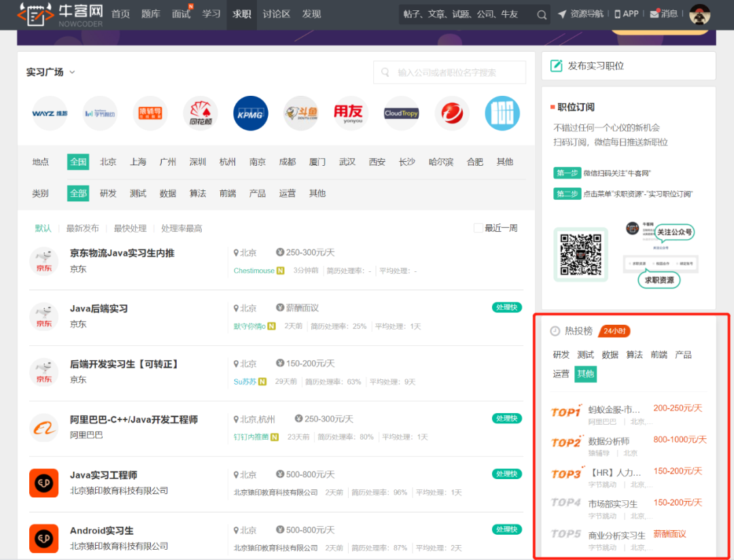Screen dimensions: 734x560
Task: Open 资源导航 navigation arrow icon
Action: [562, 14]
